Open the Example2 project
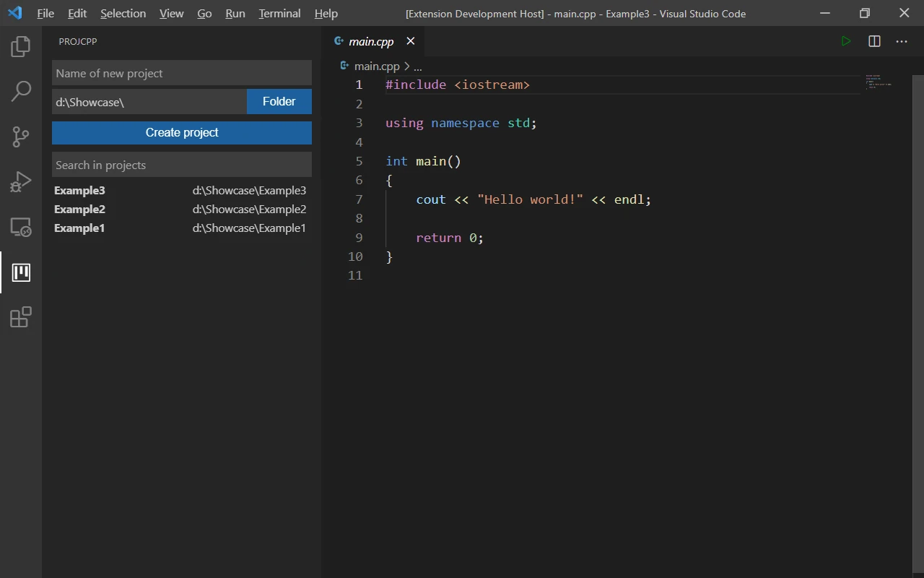Screen dimensions: 924x578 [180, 210]
